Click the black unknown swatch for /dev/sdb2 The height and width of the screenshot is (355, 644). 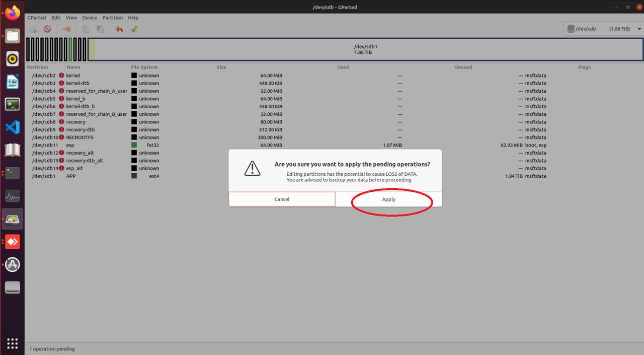coord(134,76)
